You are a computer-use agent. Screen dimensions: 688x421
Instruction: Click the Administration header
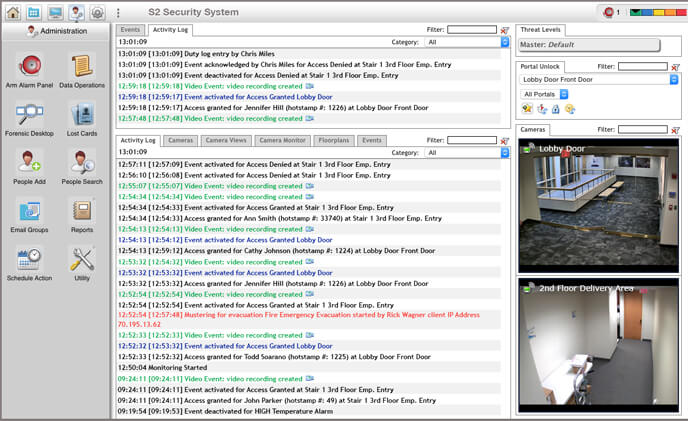point(56,31)
